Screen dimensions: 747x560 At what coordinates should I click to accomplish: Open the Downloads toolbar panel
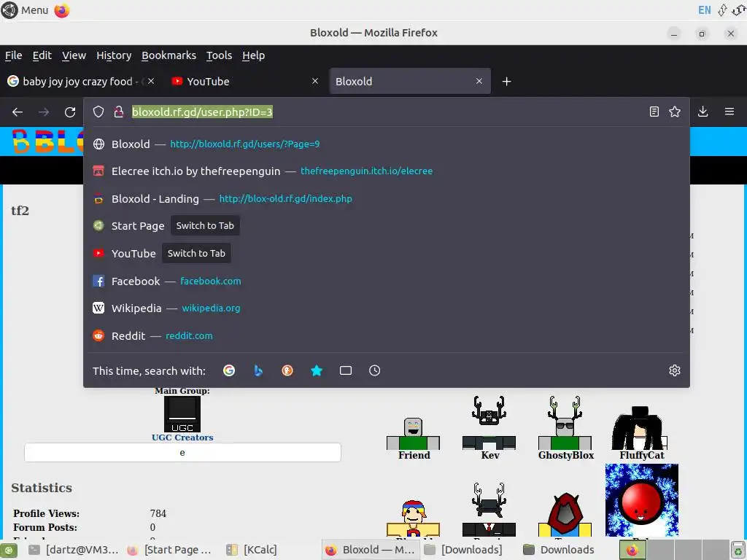pyautogui.click(x=703, y=112)
